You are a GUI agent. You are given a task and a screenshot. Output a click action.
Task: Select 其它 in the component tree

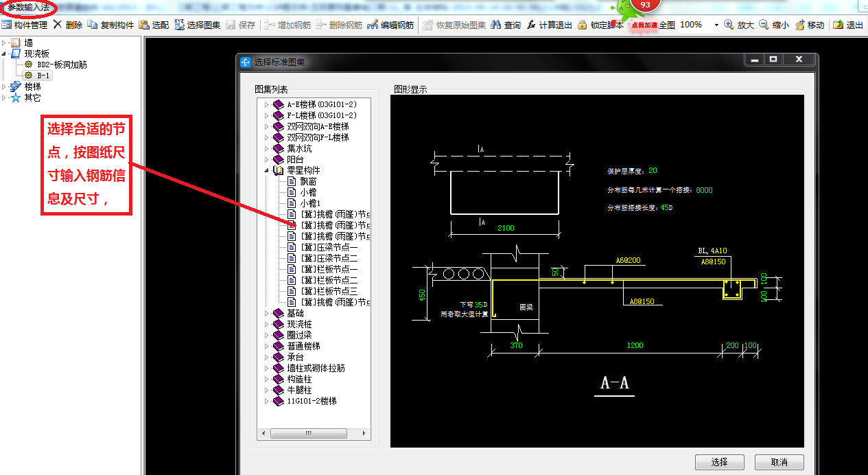(32, 97)
